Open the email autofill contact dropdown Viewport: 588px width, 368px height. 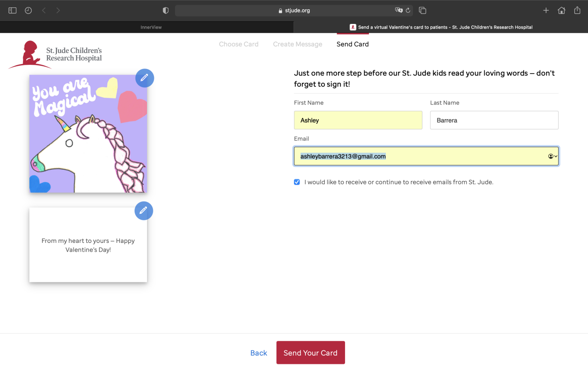[553, 156]
